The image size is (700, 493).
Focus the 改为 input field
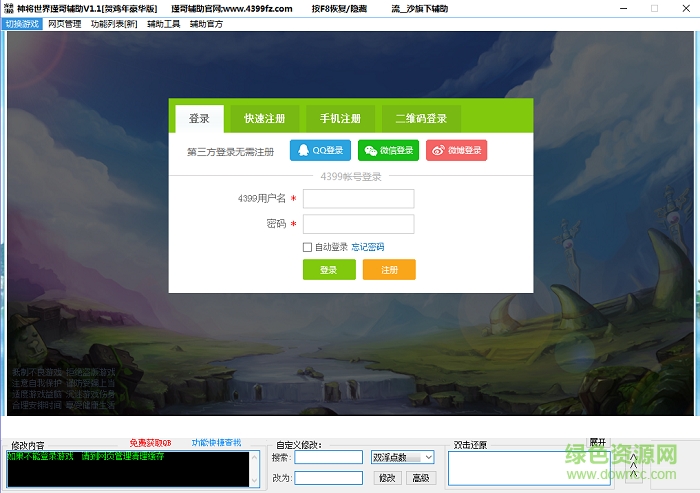pyautogui.click(x=329, y=478)
